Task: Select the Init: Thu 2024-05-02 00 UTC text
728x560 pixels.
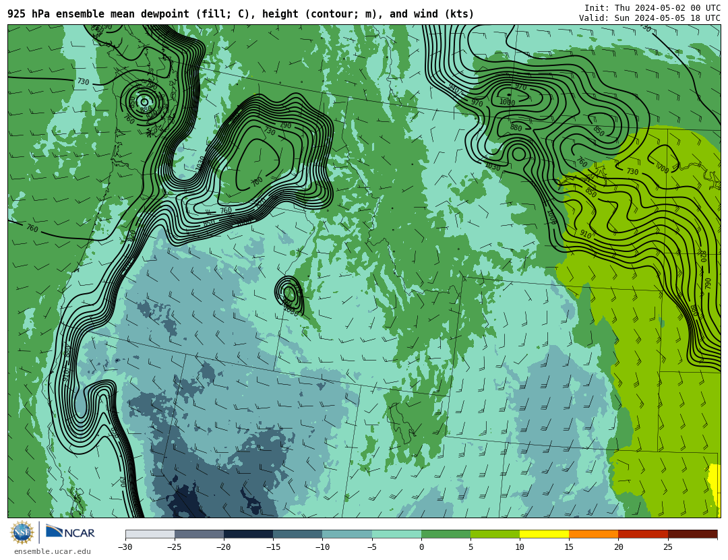Action: click(652, 8)
